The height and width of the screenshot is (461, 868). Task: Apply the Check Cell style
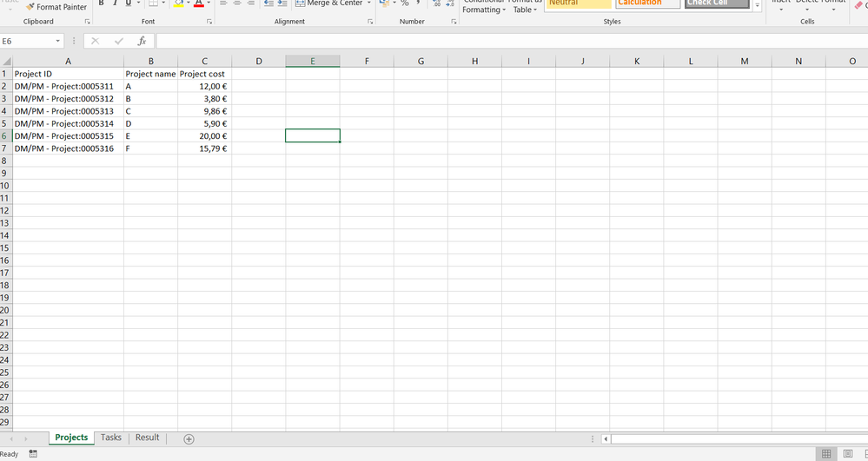tap(717, 3)
